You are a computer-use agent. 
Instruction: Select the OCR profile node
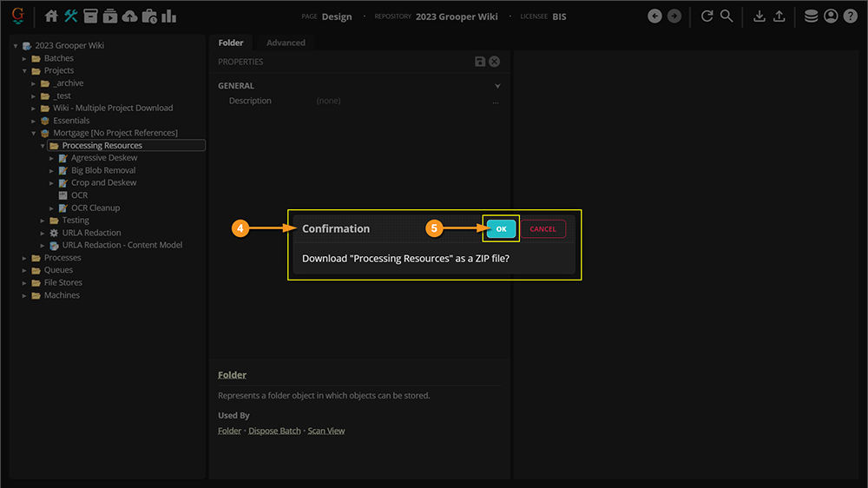click(79, 195)
